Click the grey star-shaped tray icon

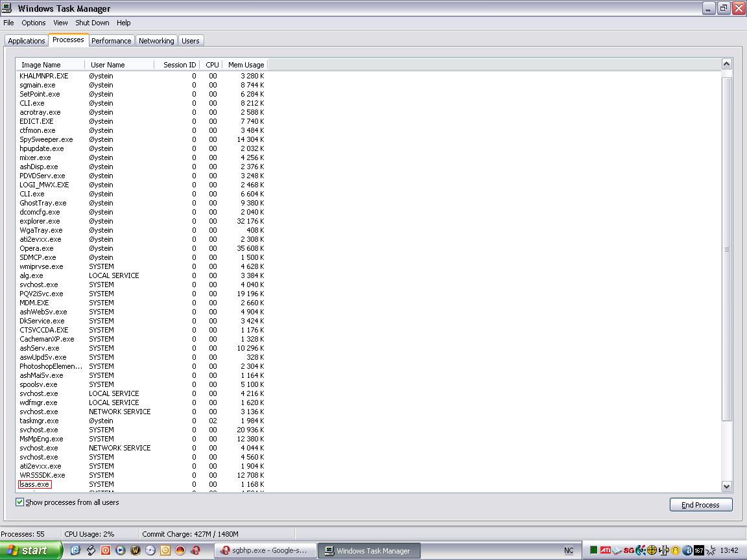pos(711,550)
